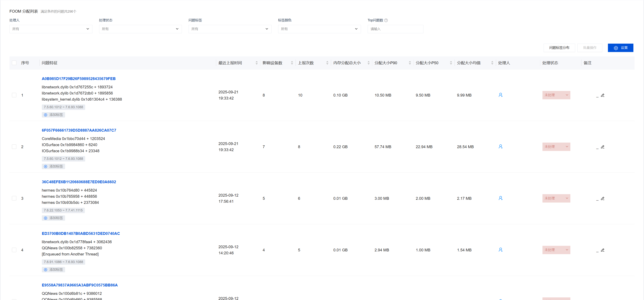Open the 未处理 status dropdown in row 3
The width and height of the screenshot is (644, 300).
(556, 198)
